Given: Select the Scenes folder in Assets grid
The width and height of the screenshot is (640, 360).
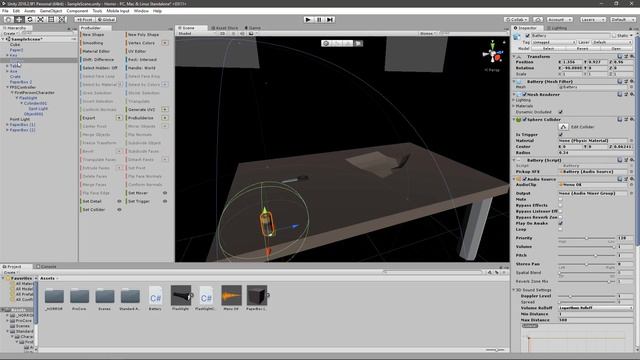Looking at the screenshot, I should (105, 296).
